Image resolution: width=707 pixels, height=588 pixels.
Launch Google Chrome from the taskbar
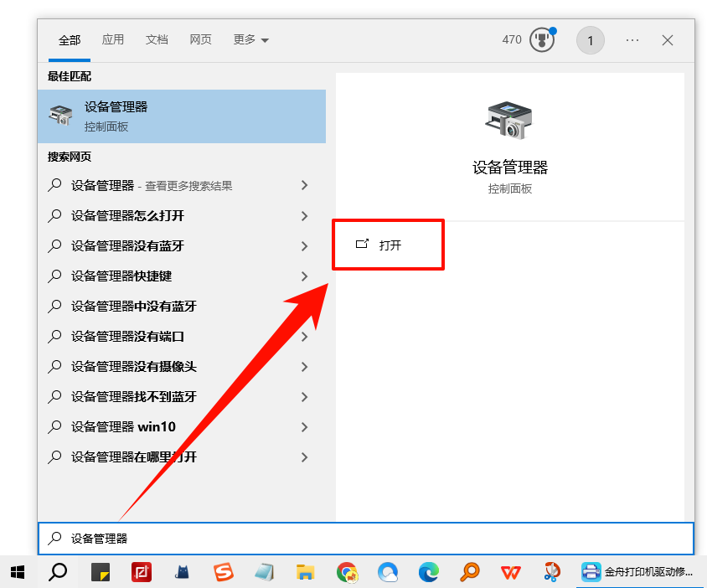click(347, 573)
